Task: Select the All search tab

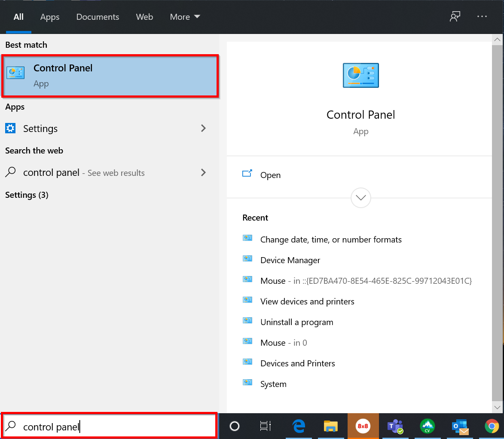Action: pyautogui.click(x=18, y=17)
